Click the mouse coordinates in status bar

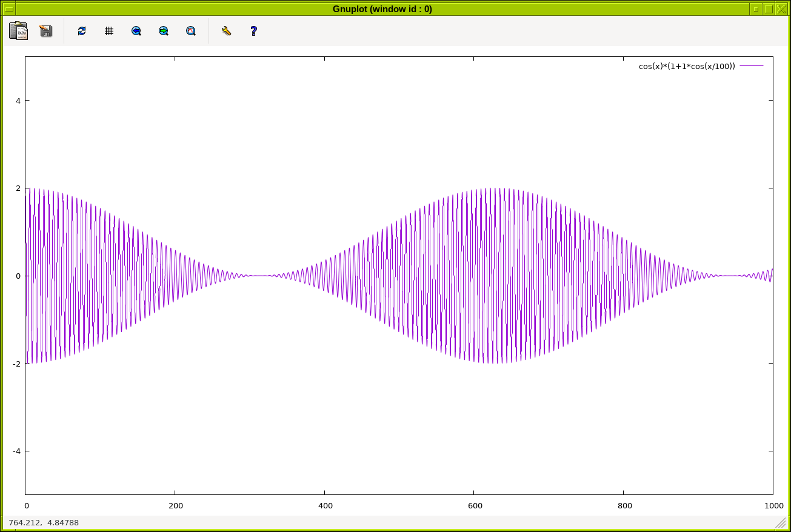pyautogui.click(x=44, y=522)
